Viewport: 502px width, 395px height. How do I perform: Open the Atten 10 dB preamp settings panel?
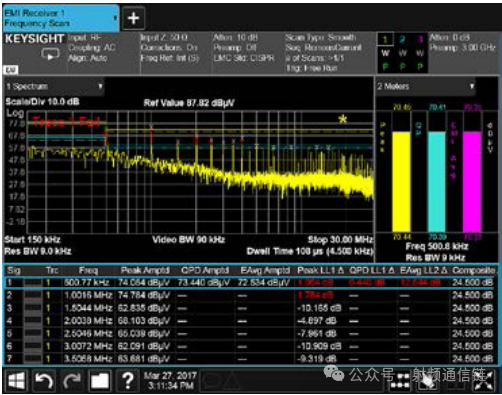[248, 53]
